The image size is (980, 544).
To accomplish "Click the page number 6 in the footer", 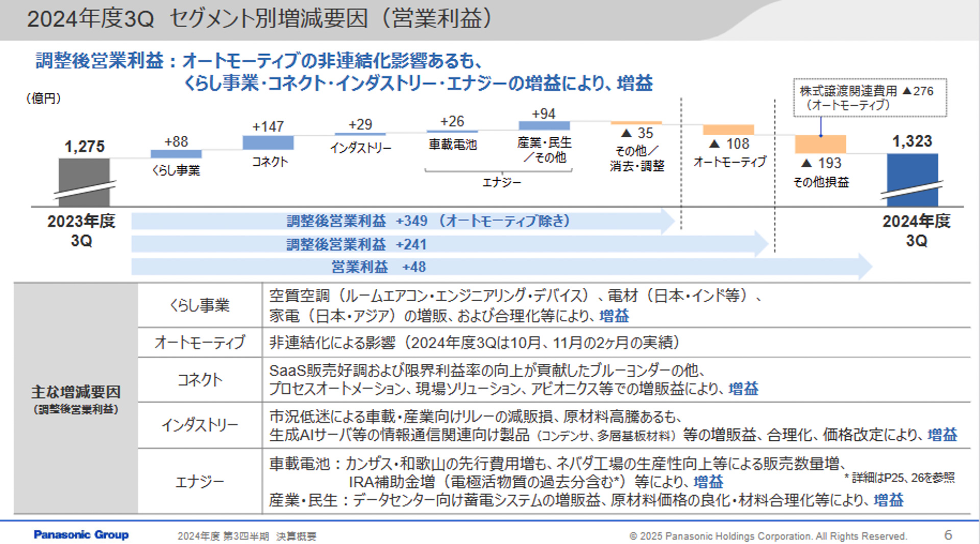I will [x=948, y=535].
